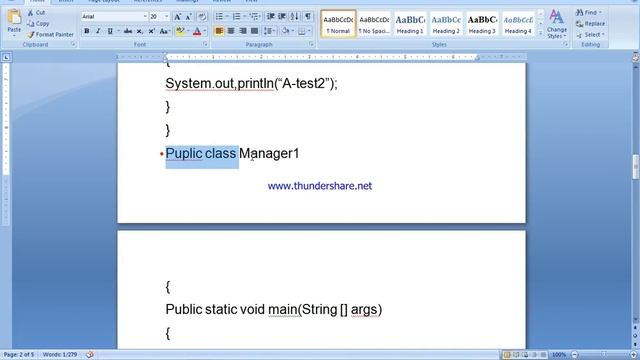
Task: Open the Shading paint bucket
Action: point(285,31)
